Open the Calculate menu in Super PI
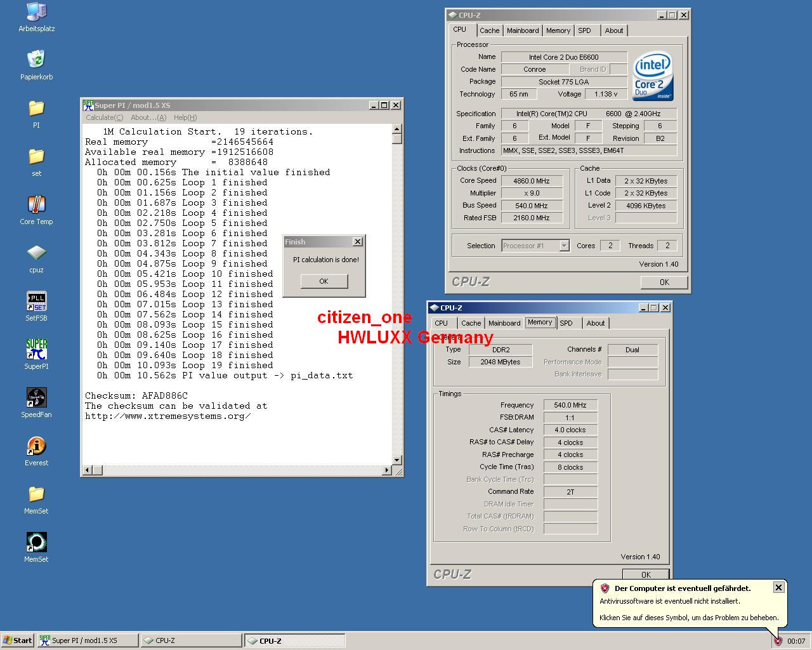 tap(105, 117)
